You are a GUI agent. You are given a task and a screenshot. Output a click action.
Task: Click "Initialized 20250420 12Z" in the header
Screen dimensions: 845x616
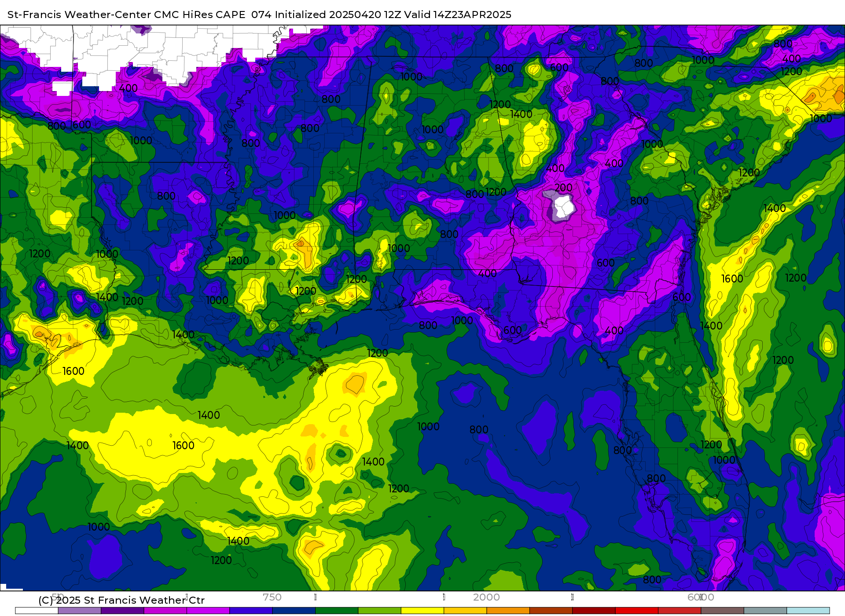pos(338,15)
